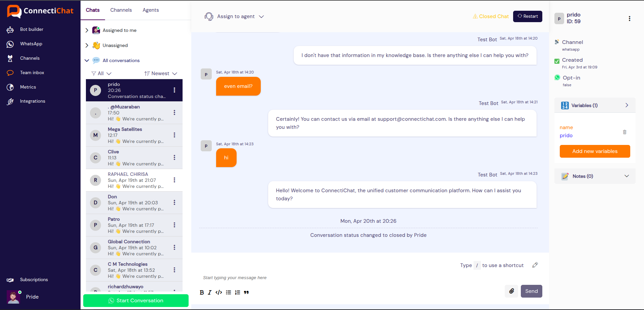Open RAPHAEL CHIRISA conversation
This screenshot has width=644, height=310.
pos(134,180)
